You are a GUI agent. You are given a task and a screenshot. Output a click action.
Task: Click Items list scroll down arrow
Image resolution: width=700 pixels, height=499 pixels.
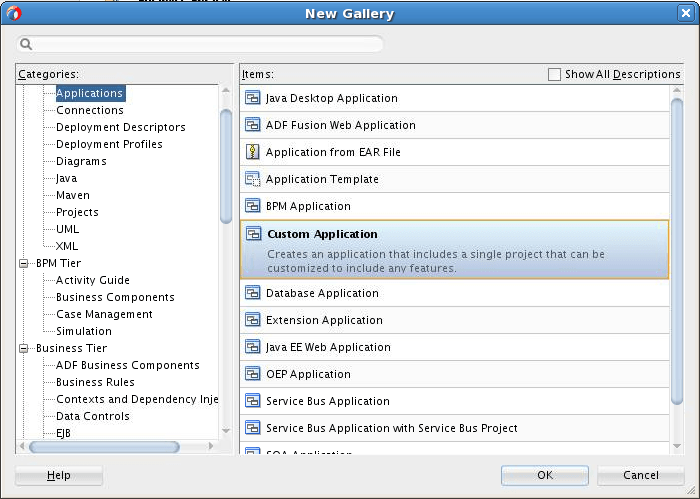pos(677,446)
